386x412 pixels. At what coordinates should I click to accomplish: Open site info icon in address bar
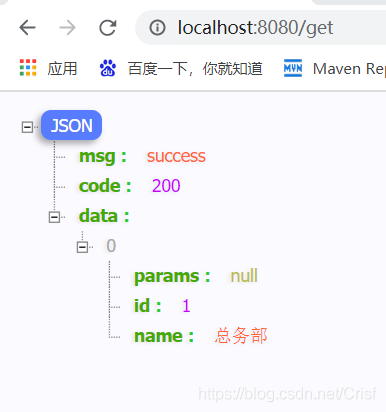tap(157, 27)
